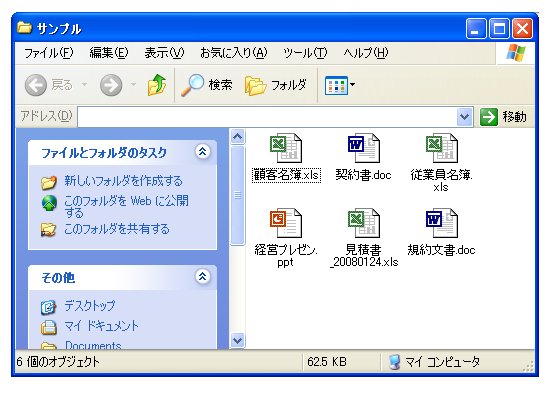Screen dimensions: 557x397
Task: Click the 移動 go arrow button
Action: 489,117
